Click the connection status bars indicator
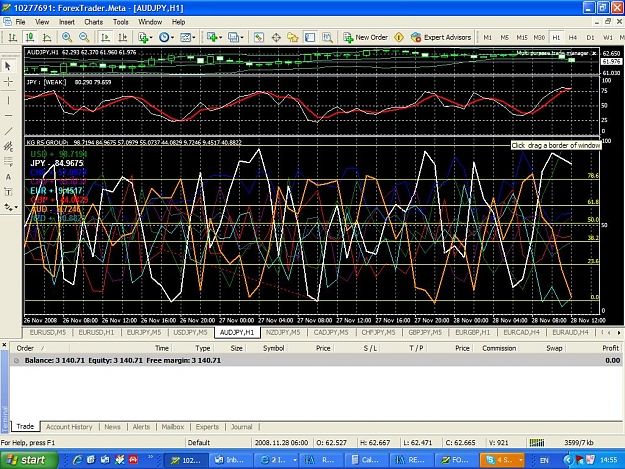The height and width of the screenshot is (469, 625). coord(537,442)
